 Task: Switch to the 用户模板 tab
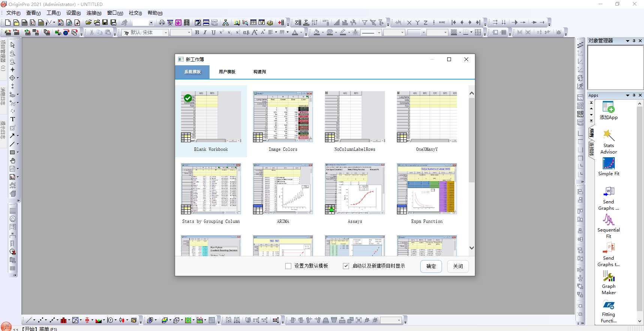[227, 72]
